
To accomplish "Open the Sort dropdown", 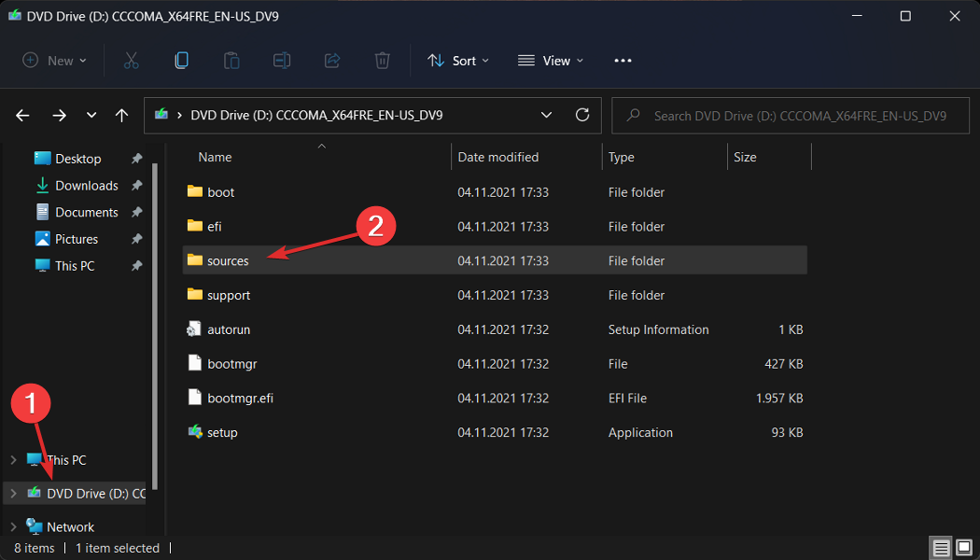I will click(458, 60).
